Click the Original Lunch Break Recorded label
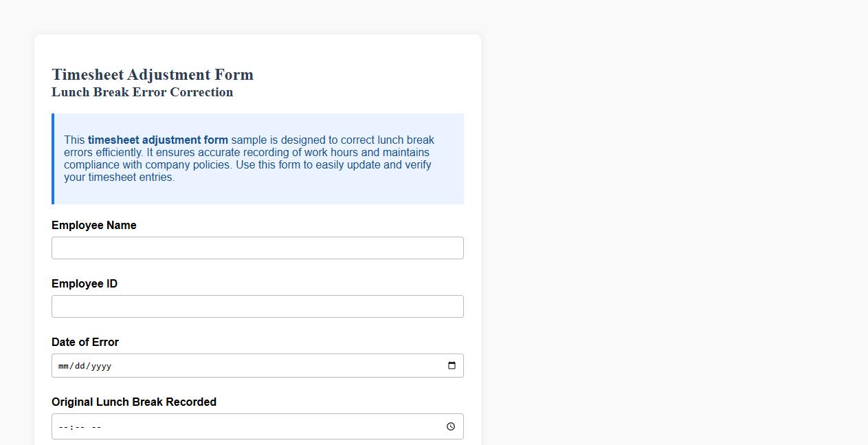Image resolution: width=868 pixels, height=445 pixels. [134, 402]
